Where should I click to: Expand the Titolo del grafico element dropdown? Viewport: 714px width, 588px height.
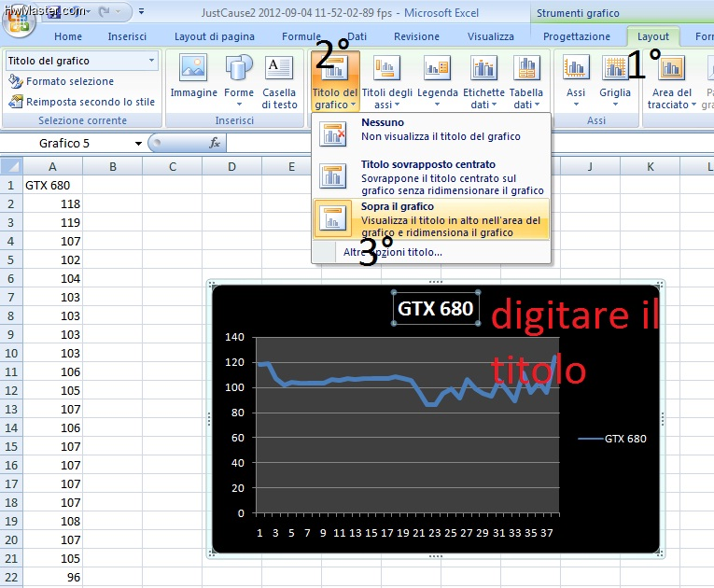tap(151, 60)
